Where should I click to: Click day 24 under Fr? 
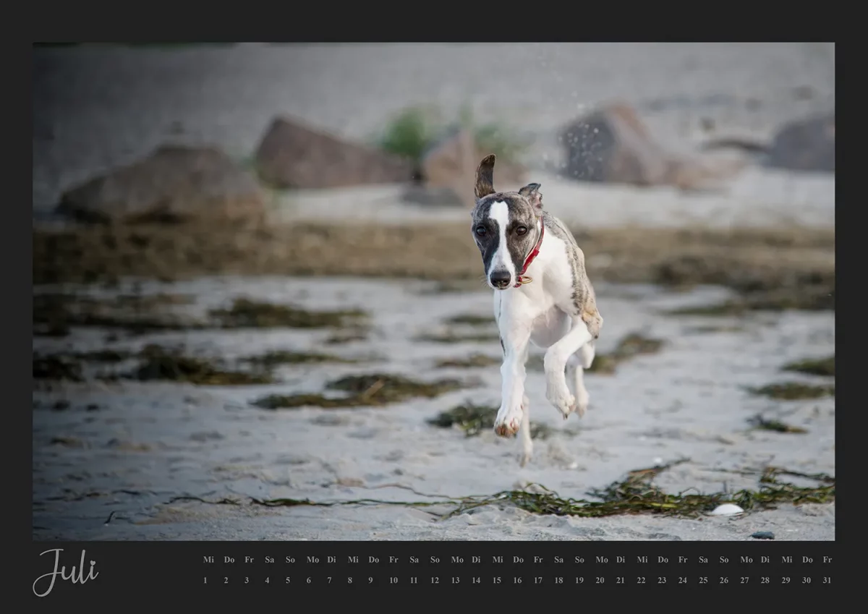tap(683, 580)
